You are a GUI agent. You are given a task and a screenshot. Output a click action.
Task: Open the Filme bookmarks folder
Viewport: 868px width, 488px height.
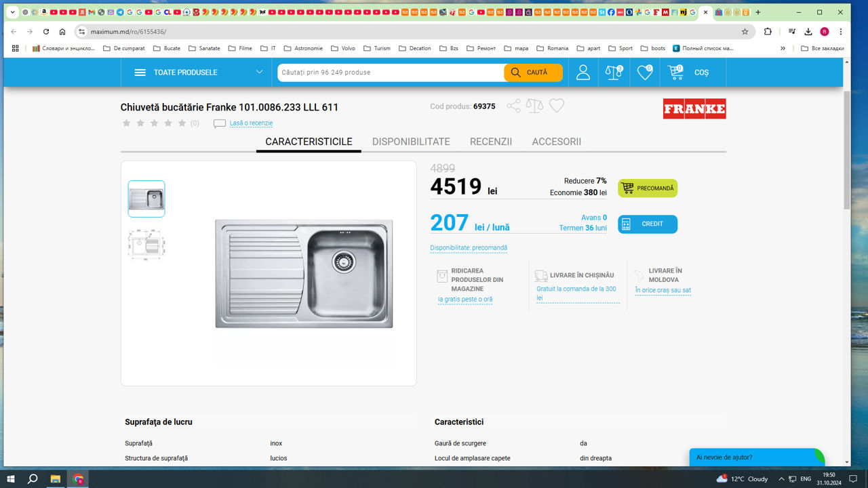pyautogui.click(x=240, y=49)
